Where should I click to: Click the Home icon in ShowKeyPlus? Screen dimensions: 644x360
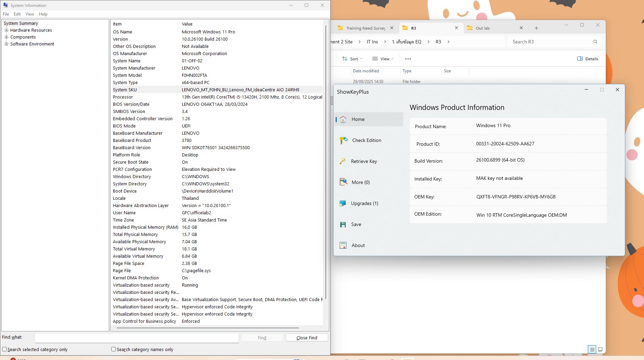pos(343,119)
